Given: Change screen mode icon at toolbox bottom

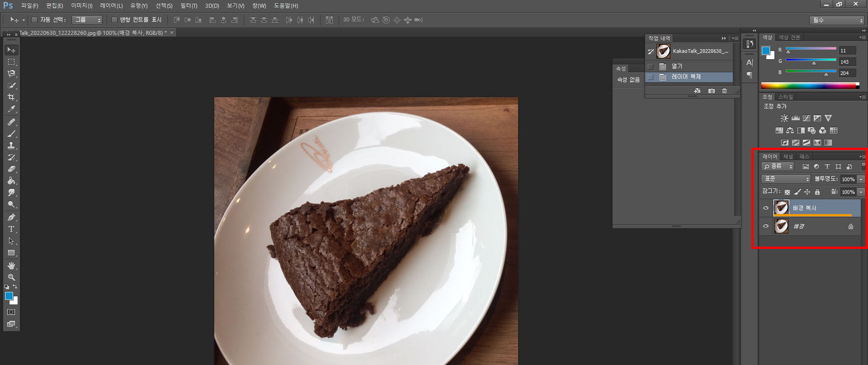Looking at the screenshot, I should 11,324.
